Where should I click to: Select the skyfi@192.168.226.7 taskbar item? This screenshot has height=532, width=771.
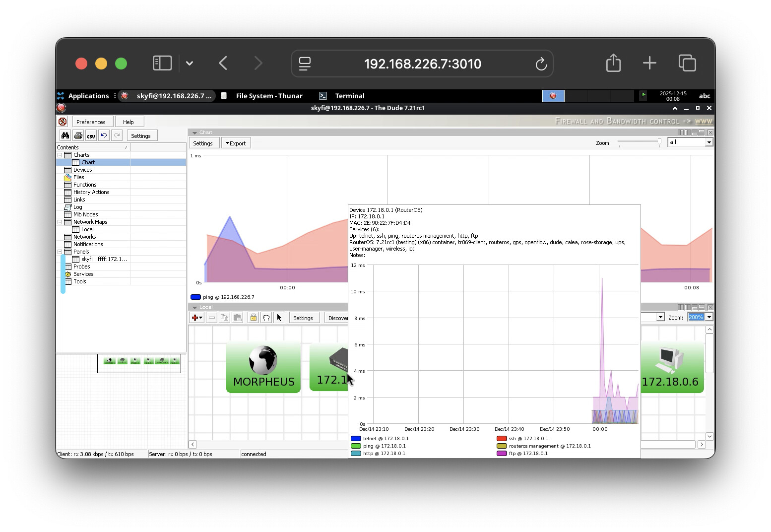tap(167, 96)
